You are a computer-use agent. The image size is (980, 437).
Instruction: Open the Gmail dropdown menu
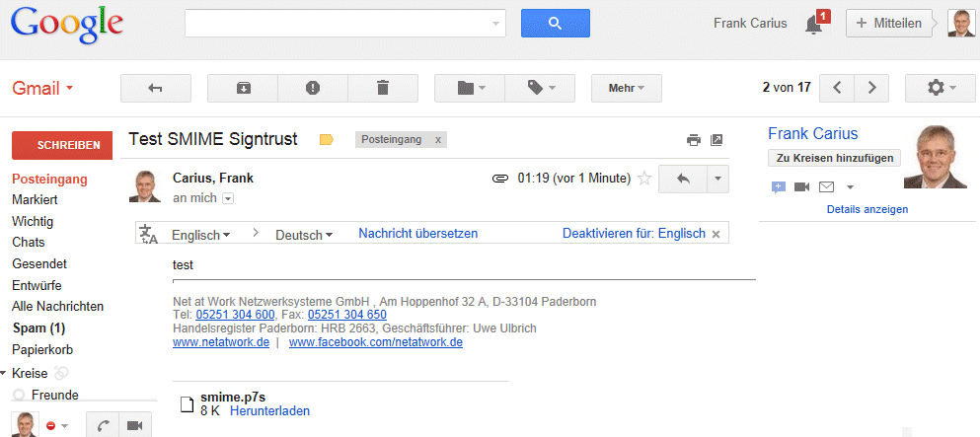click(42, 89)
